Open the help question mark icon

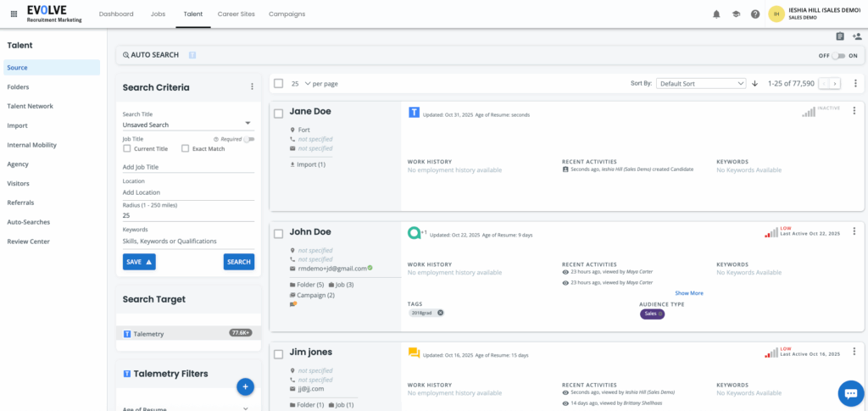click(755, 14)
